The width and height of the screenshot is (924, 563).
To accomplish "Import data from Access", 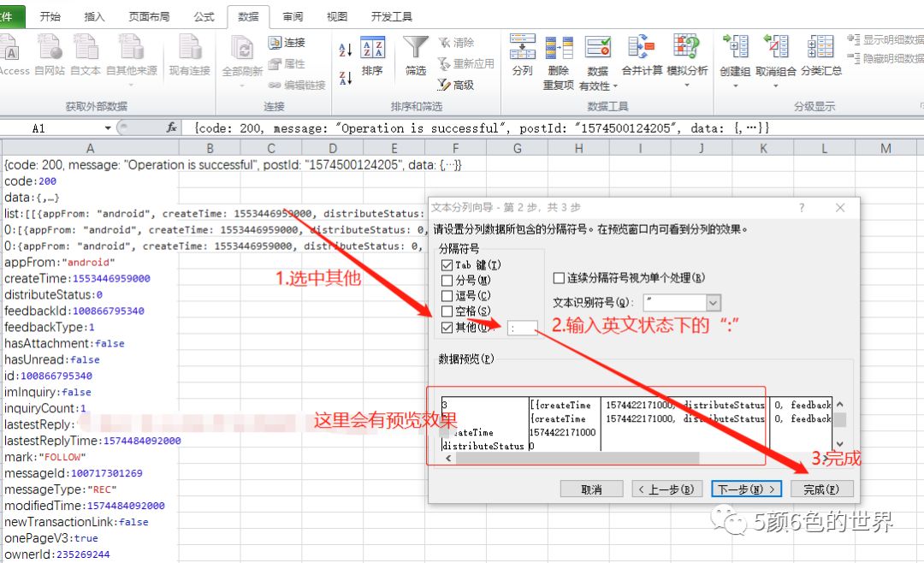I will click(x=13, y=56).
